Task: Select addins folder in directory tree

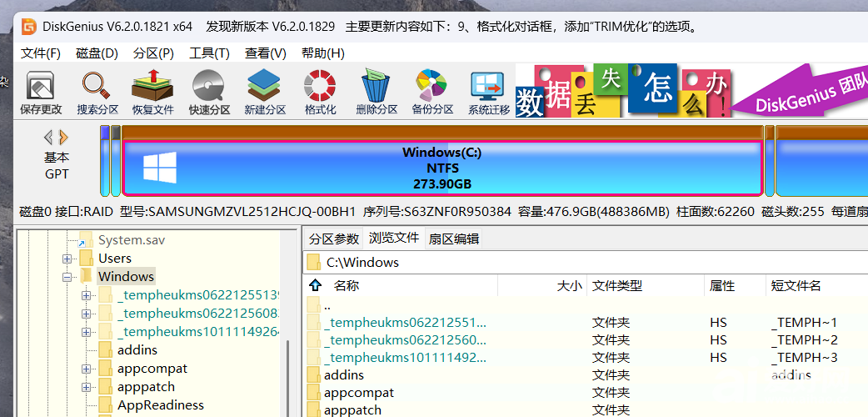Action: click(x=137, y=350)
